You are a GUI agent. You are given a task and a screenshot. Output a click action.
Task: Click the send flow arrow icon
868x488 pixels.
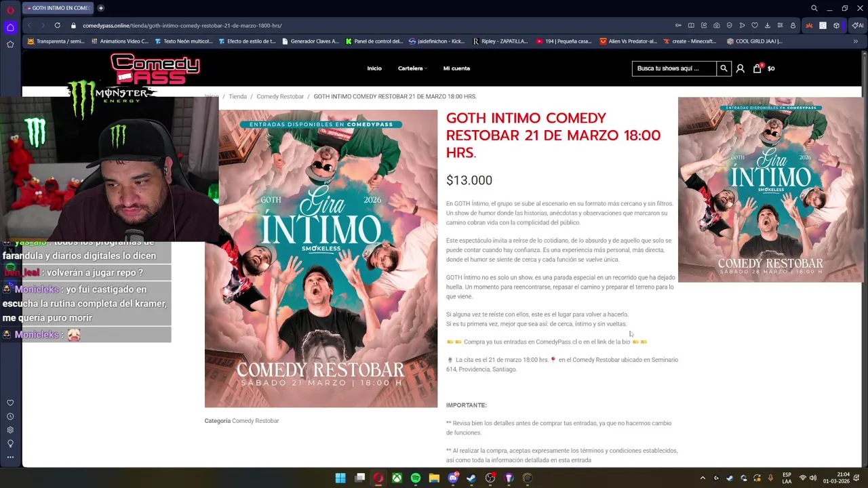click(x=743, y=25)
